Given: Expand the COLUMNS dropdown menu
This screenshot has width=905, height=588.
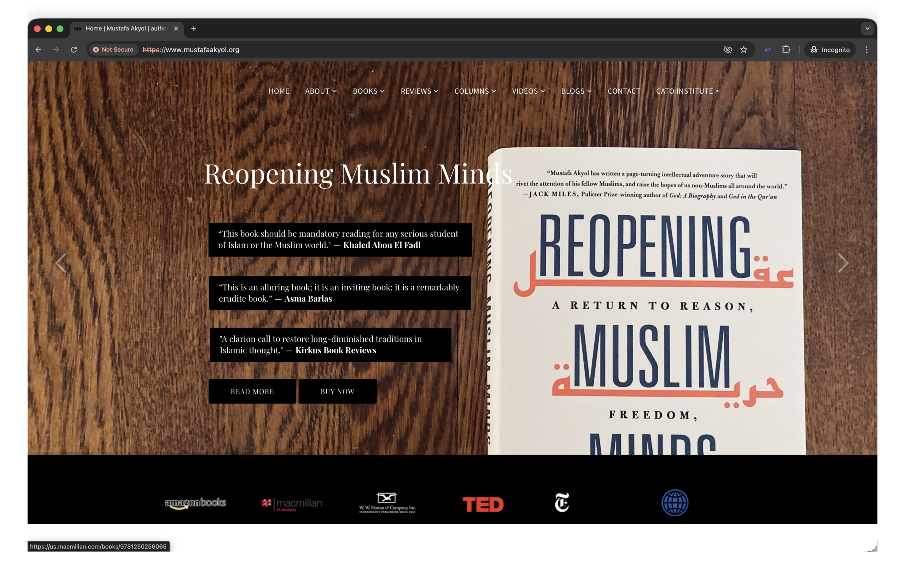Looking at the screenshot, I should tap(475, 91).
